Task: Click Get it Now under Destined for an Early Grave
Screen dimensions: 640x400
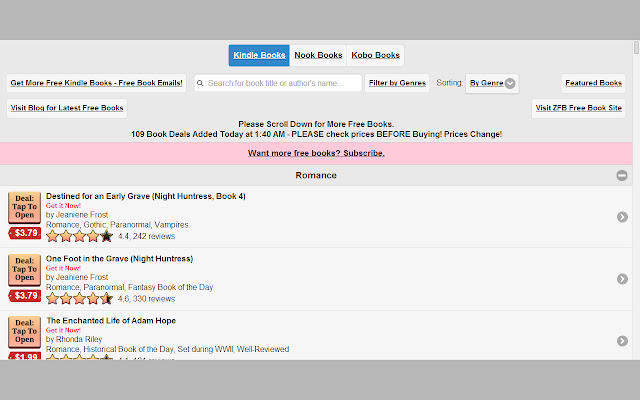Action: point(63,206)
